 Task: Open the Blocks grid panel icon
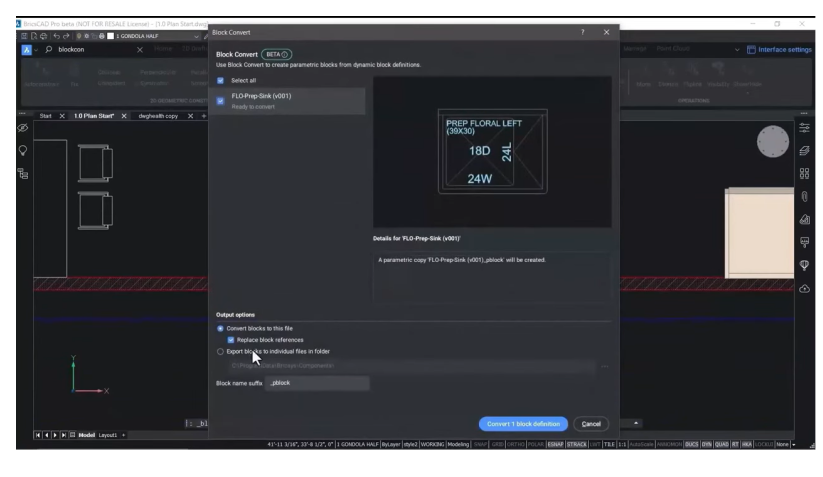pyautogui.click(x=804, y=174)
